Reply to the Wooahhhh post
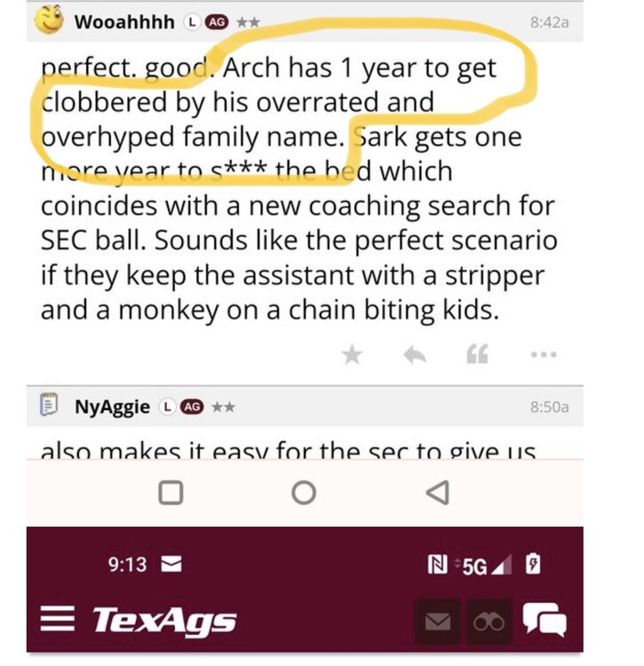The image size is (644, 666). tap(415, 355)
